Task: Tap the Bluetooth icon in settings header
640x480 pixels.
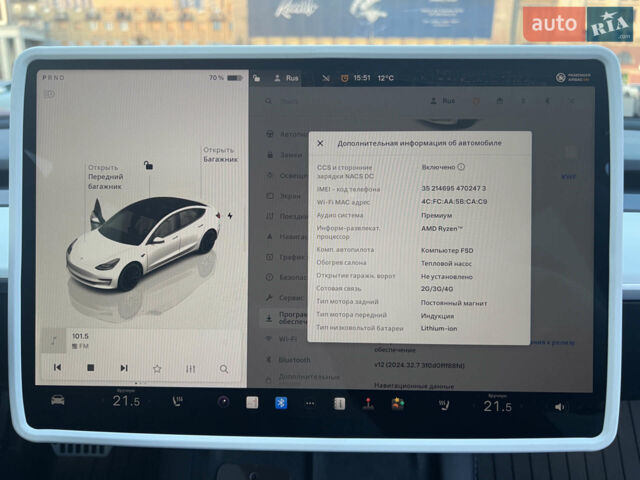Action: [x=547, y=101]
